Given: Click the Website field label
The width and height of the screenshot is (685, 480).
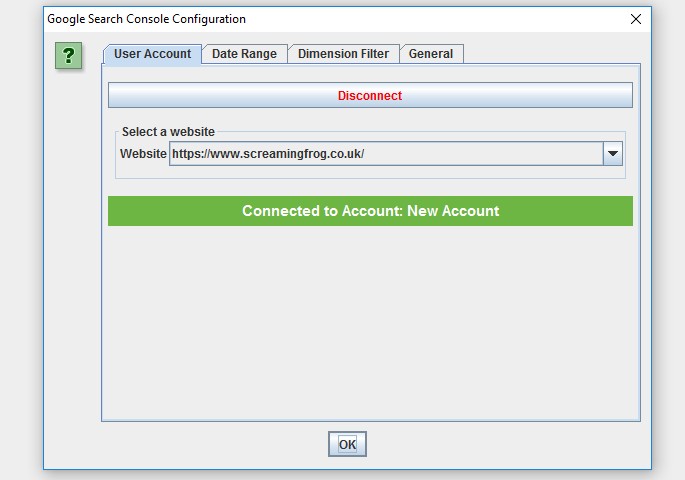Looking at the screenshot, I should 143,154.
